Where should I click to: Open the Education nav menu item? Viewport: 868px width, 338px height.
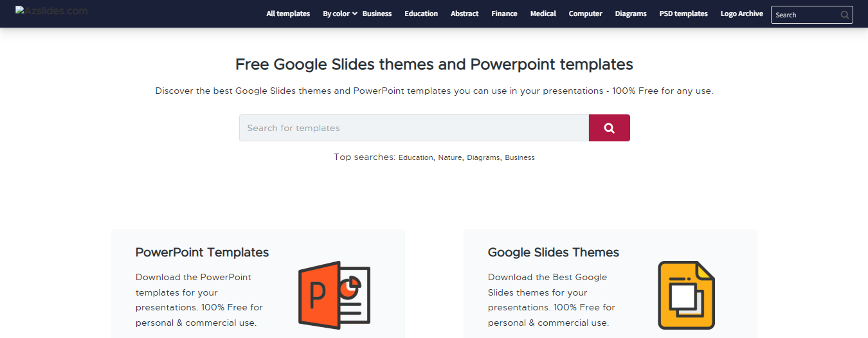point(421,13)
